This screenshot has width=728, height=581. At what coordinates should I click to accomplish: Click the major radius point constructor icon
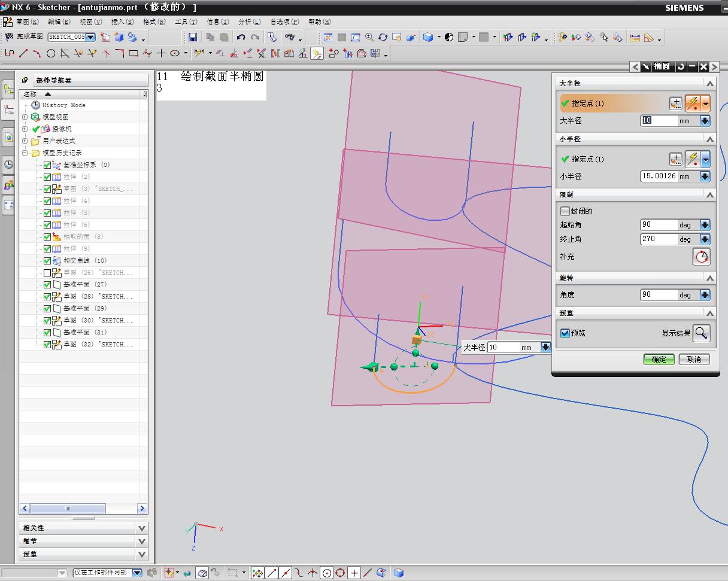675,104
